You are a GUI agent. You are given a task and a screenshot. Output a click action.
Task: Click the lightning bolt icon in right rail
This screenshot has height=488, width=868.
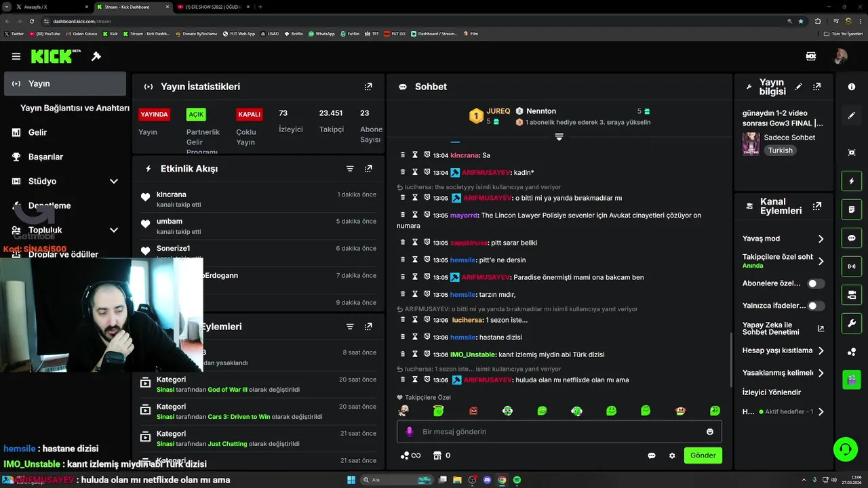tap(852, 182)
